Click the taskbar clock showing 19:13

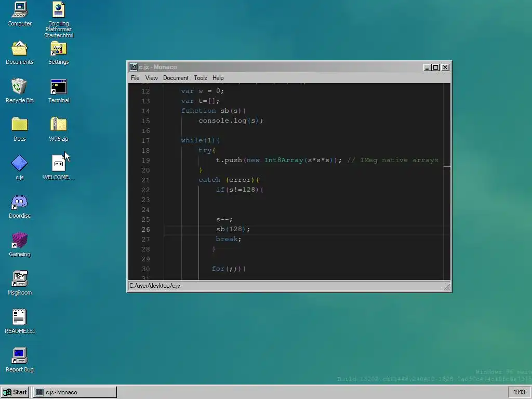coord(519,392)
